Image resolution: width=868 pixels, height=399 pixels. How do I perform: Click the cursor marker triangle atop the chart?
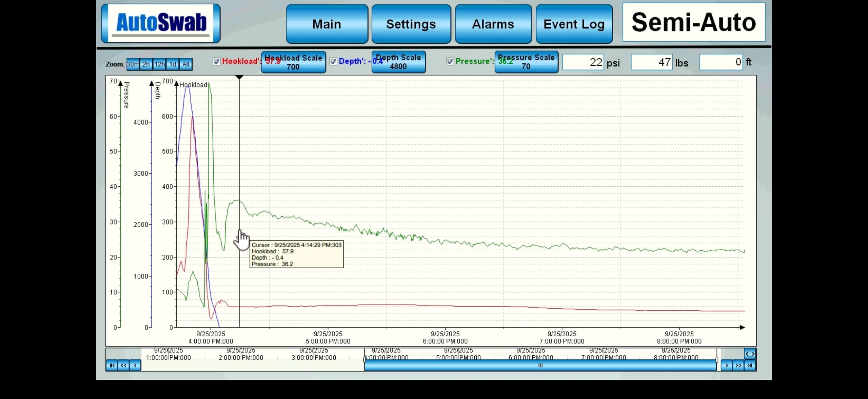coord(239,78)
